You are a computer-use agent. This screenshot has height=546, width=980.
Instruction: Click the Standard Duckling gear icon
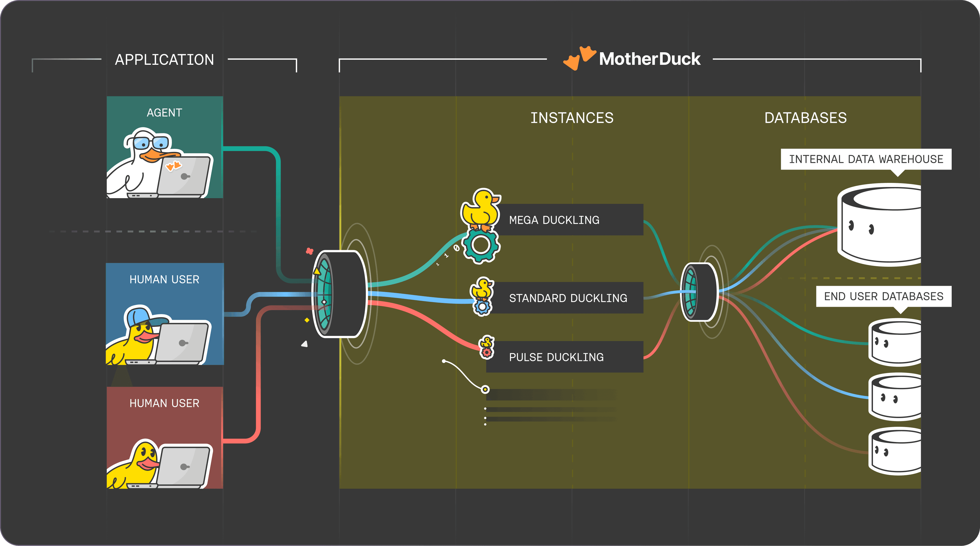point(482,306)
